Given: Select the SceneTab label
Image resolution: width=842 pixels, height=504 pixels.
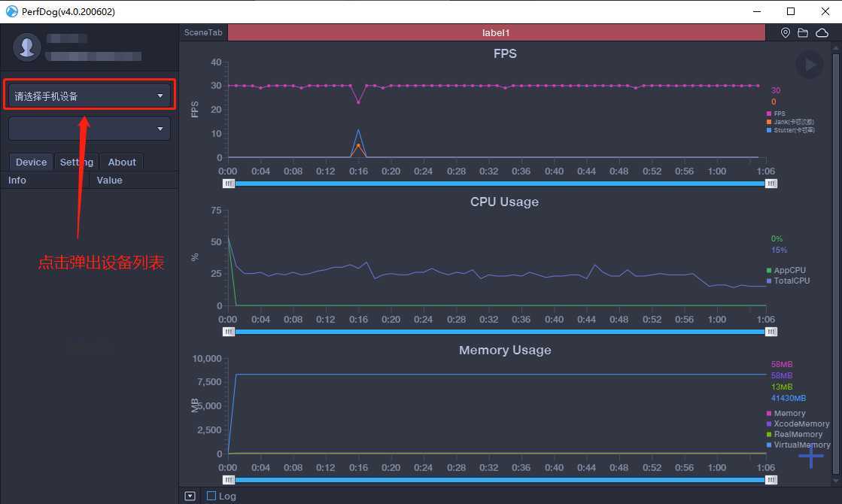Looking at the screenshot, I should point(203,33).
